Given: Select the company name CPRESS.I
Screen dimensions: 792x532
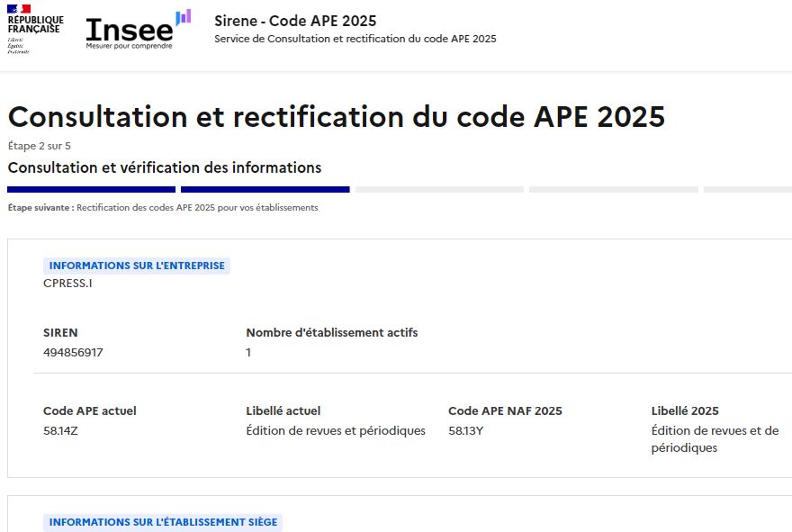Looking at the screenshot, I should [67, 284].
